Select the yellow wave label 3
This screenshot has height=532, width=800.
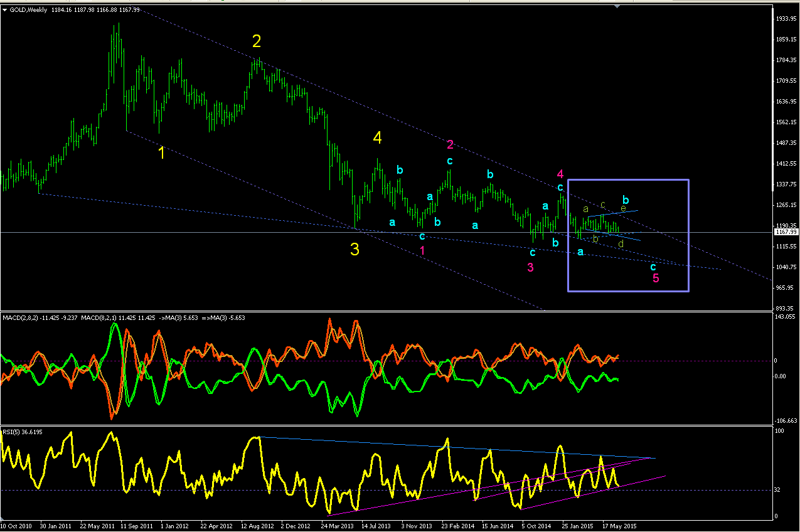[x=355, y=250]
